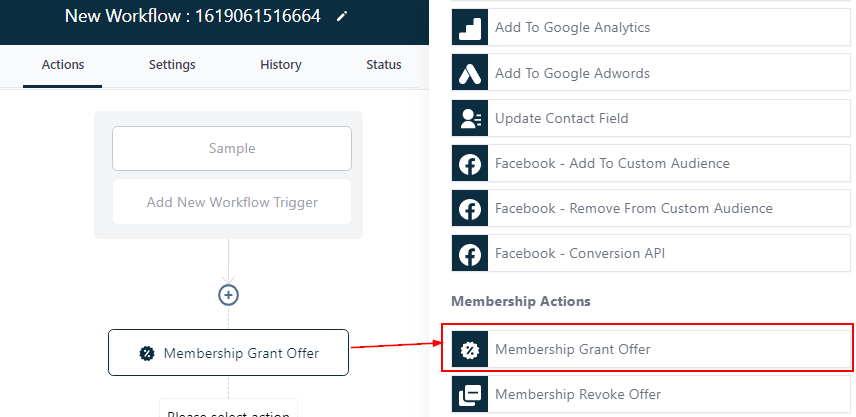The image size is (856, 417).
Task: Open the History tab
Action: (x=280, y=65)
